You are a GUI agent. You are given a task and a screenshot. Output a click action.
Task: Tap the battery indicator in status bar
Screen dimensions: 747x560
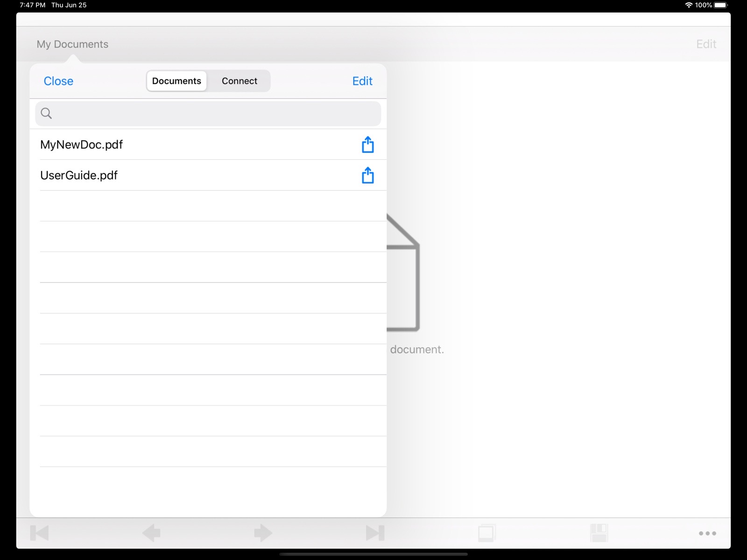coord(720,5)
